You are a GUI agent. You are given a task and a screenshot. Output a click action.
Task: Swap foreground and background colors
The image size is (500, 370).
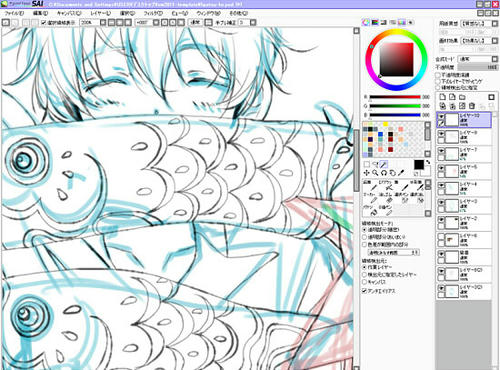point(428,162)
